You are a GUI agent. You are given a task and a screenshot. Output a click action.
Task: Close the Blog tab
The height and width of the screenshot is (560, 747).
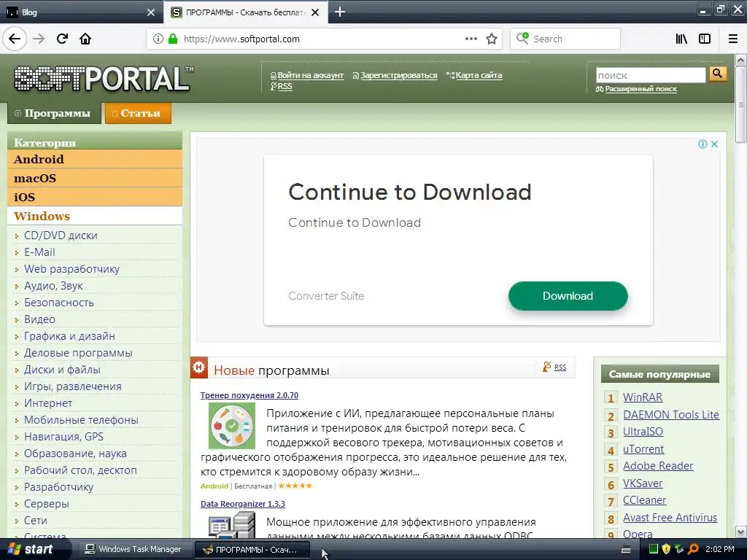(151, 12)
